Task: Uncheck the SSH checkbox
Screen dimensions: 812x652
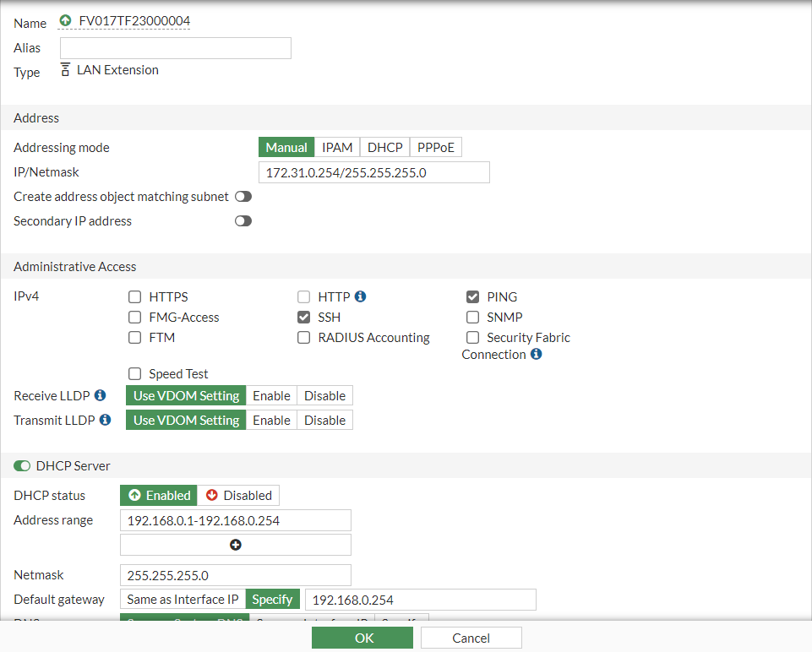Action: click(304, 318)
